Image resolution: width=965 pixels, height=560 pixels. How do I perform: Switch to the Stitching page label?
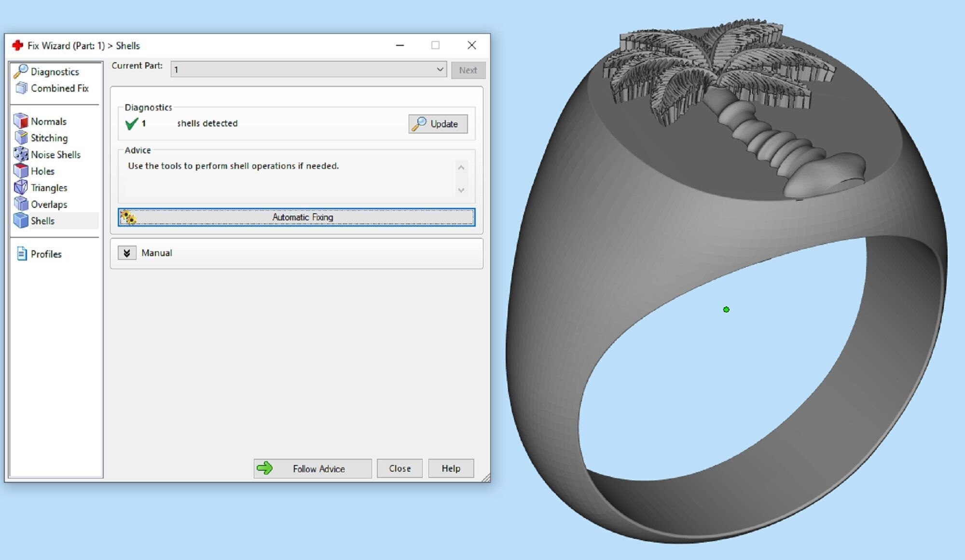pos(49,138)
